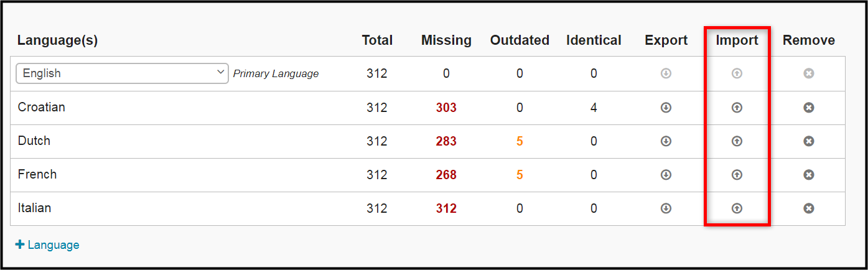Export the Italian translation file
Image resolution: width=868 pixels, height=270 pixels.
666,208
